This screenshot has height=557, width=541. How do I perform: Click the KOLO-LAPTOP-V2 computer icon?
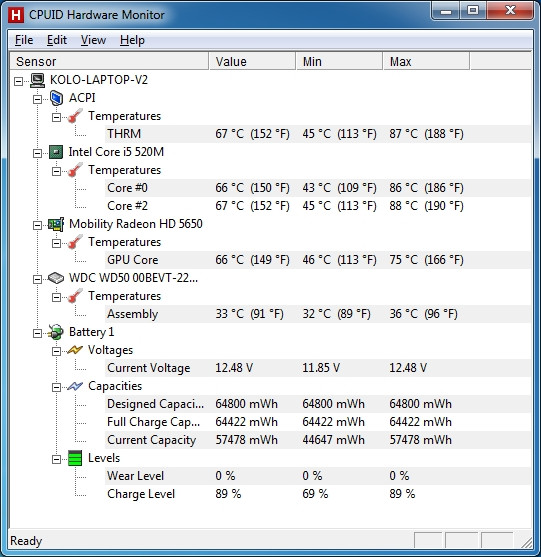click(37, 80)
